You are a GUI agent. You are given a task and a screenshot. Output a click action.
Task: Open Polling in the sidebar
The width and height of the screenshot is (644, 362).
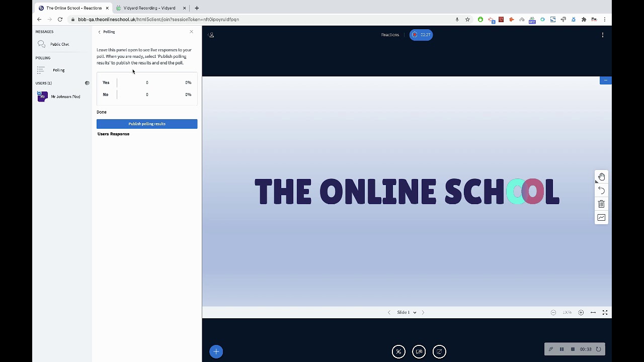tap(58, 70)
